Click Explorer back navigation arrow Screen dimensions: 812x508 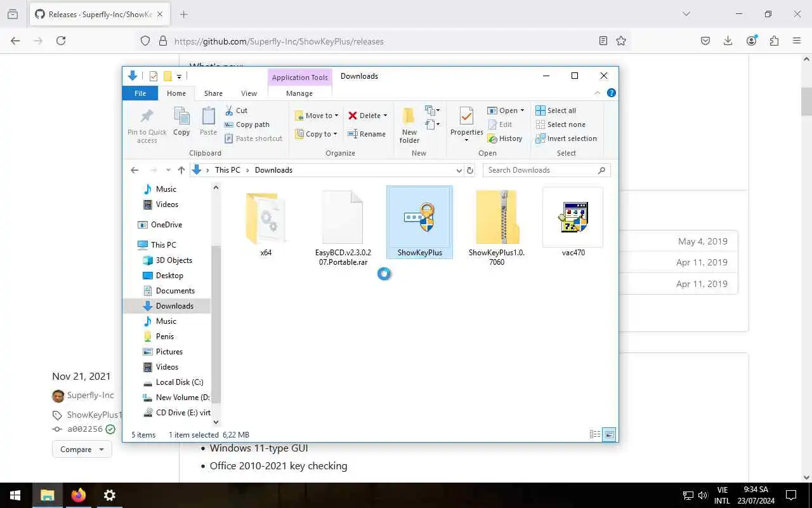pos(134,170)
